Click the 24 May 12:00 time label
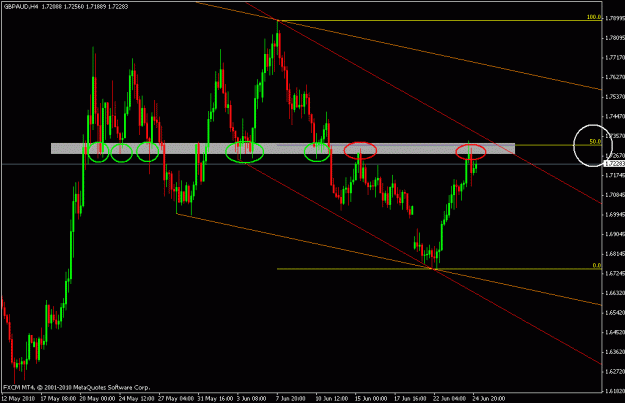 [x=137, y=398]
